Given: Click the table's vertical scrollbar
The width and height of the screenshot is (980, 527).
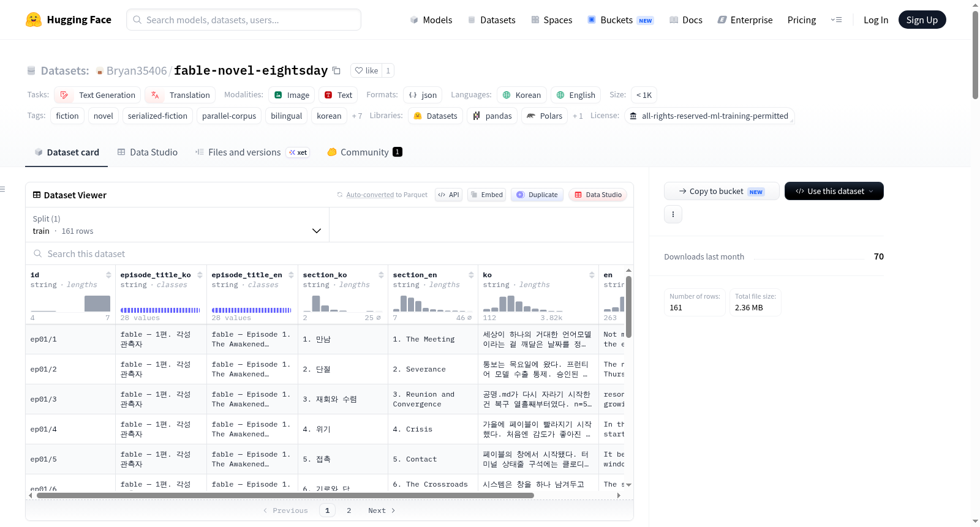Looking at the screenshot, I should [x=628, y=306].
